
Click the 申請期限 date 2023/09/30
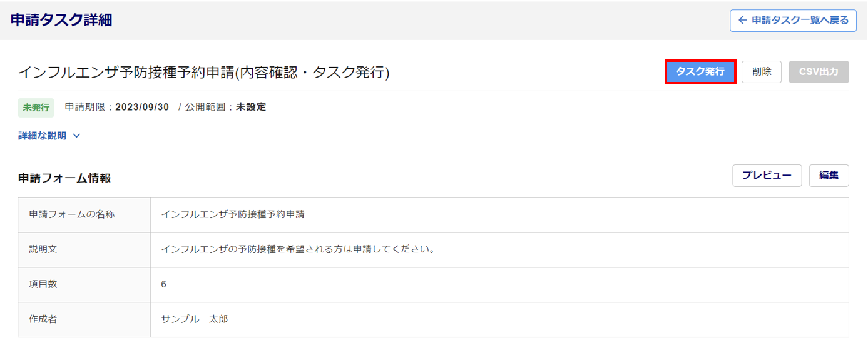pyautogui.click(x=142, y=107)
